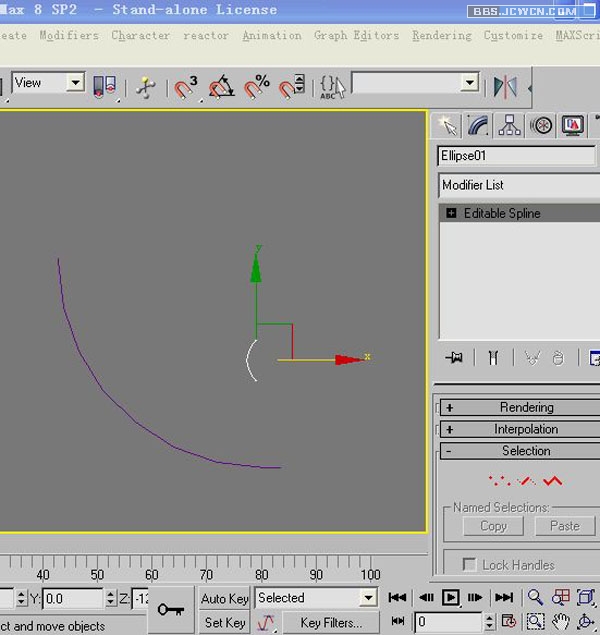Screen dimensions: 600x635
Task: Open Time Configuration icon
Action: [x=509, y=621]
